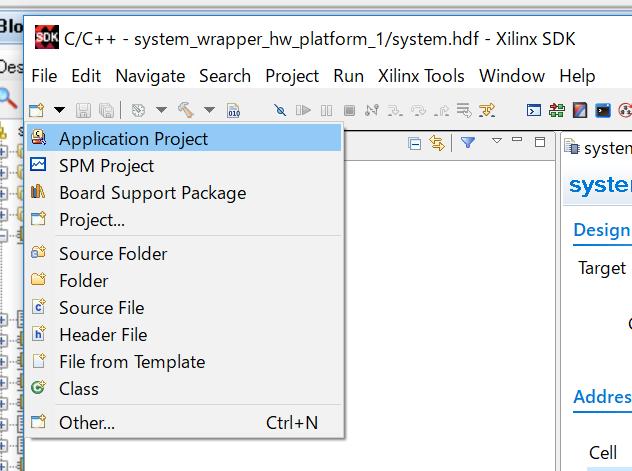This screenshot has width=632, height=471.
Task: Click the hammer Build icon
Action: coord(186,110)
